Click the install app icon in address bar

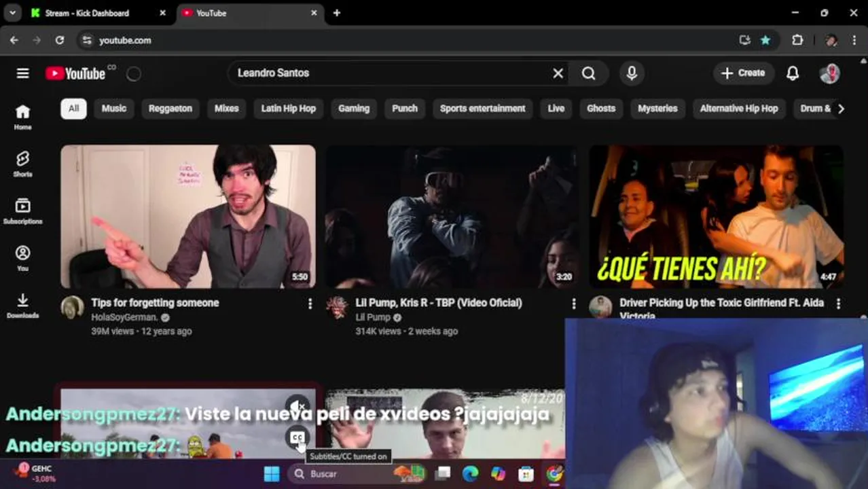coord(744,40)
